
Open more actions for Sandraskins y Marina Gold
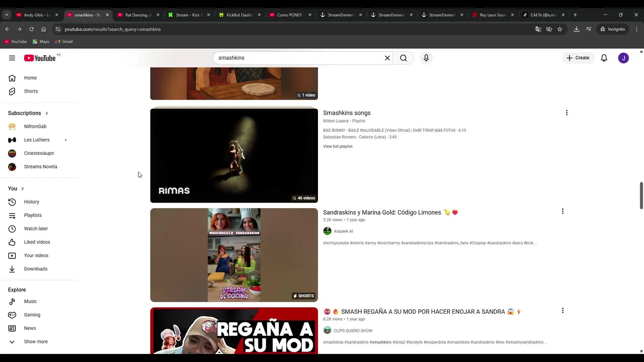point(562,212)
